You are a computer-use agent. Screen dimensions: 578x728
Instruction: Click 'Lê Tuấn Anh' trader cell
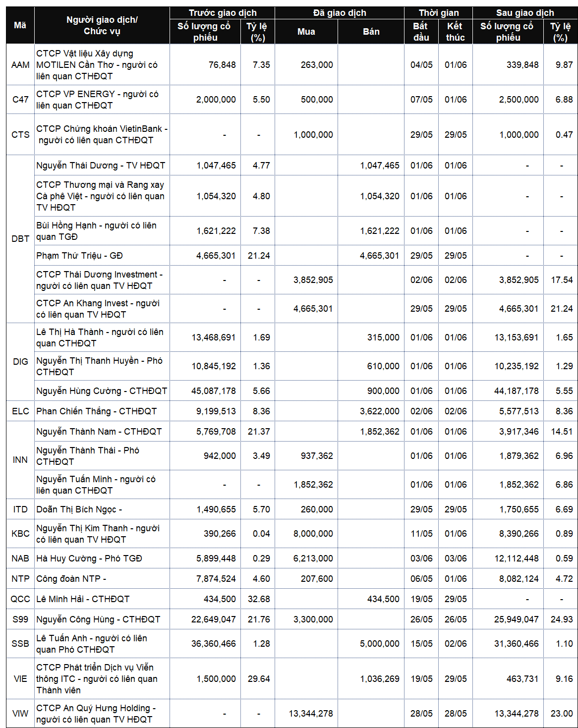[x=102, y=644]
